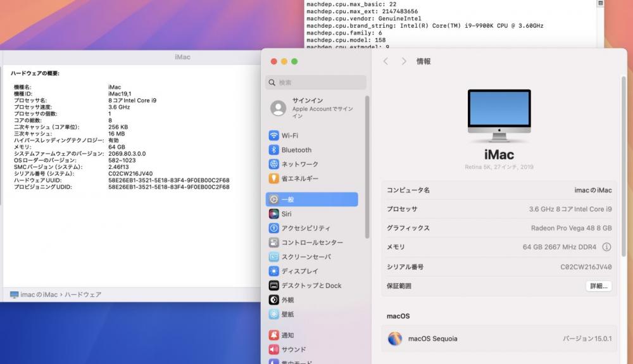Image resolution: width=633 pixels, height=364 pixels.
Task: Click the 3.6 GHz processor speed value
Action: pyautogui.click(x=119, y=107)
